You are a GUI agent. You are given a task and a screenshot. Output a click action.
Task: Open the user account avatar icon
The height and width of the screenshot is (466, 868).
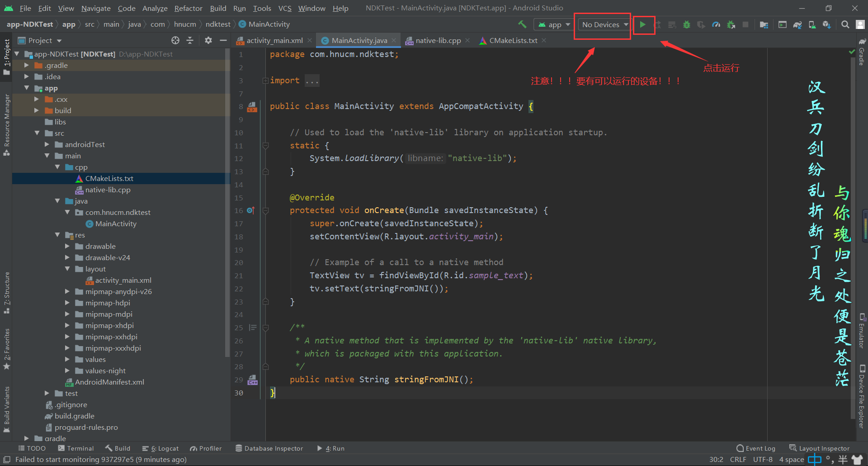pyautogui.click(x=860, y=24)
